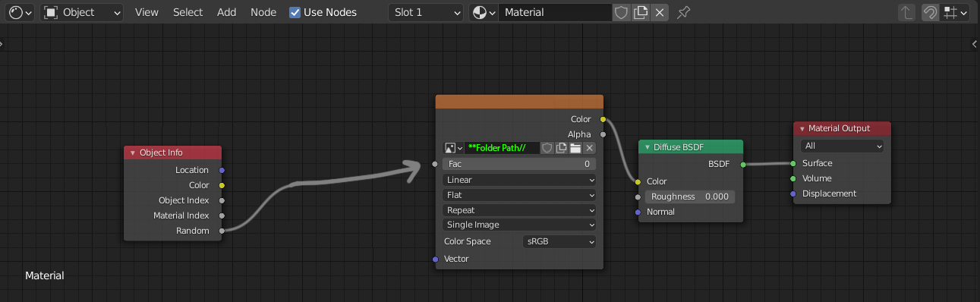The height and width of the screenshot is (302, 980).
Task: Click the BSDF output socket
Action: pos(742,164)
